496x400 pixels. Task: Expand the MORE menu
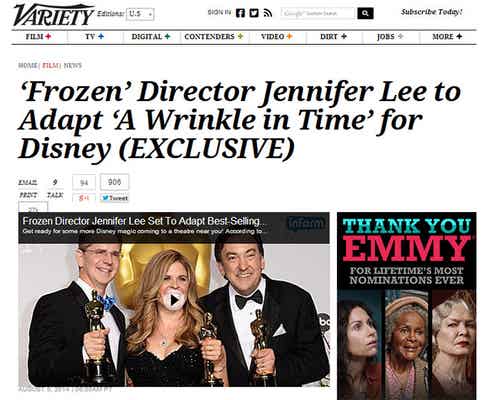(x=447, y=37)
